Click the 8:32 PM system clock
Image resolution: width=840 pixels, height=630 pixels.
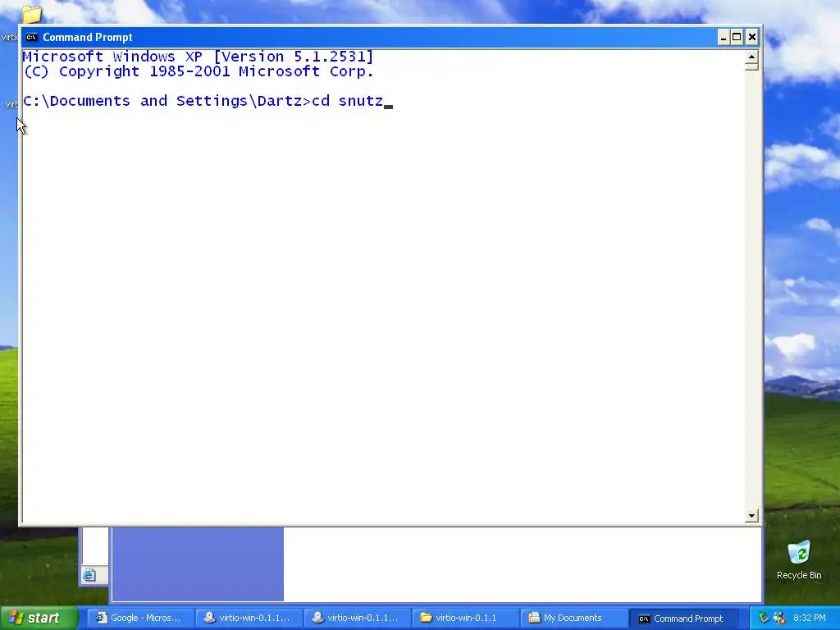[x=810, y=619]
